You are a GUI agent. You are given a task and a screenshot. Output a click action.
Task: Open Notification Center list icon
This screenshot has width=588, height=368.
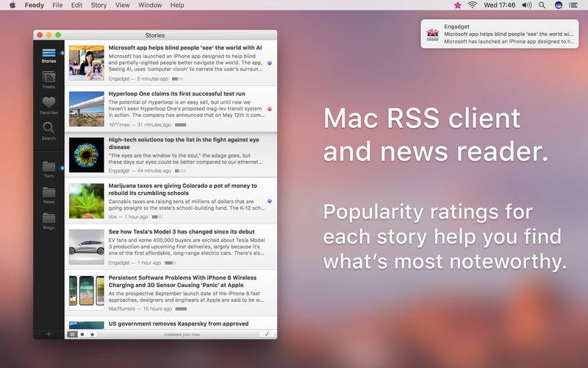tap(573, 5)
